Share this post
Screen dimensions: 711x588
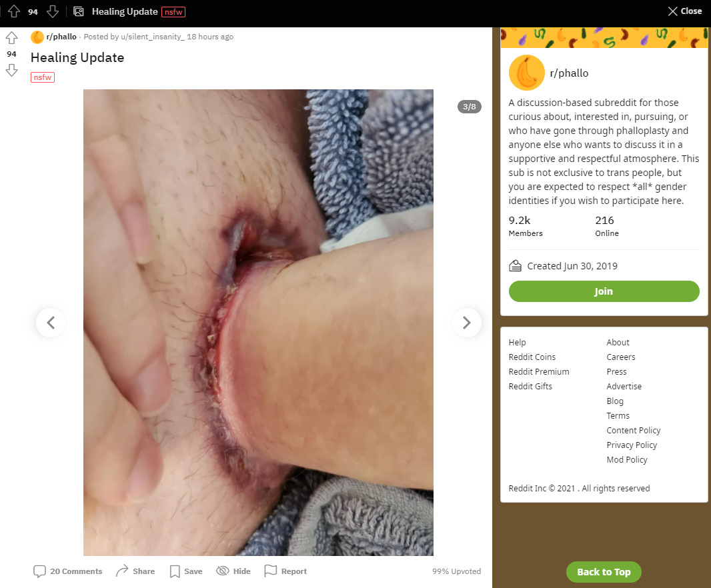135,571
